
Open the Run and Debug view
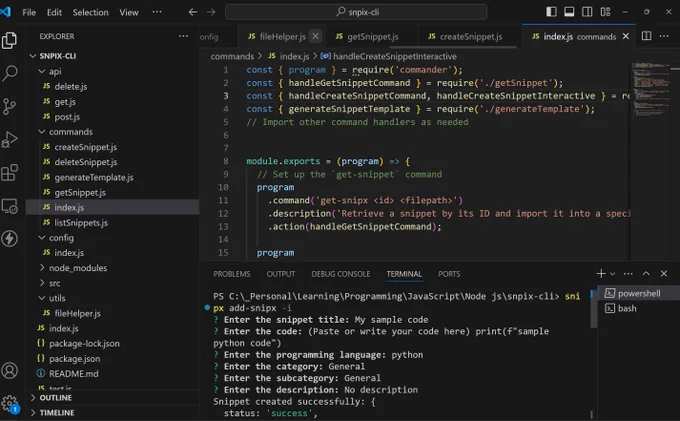click(x=10, y=140)
